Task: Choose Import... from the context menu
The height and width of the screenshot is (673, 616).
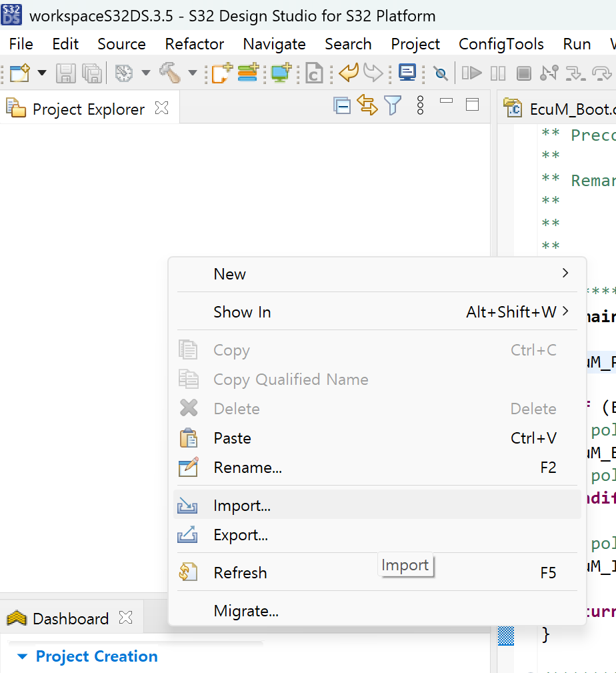Action: pos(377,505)
